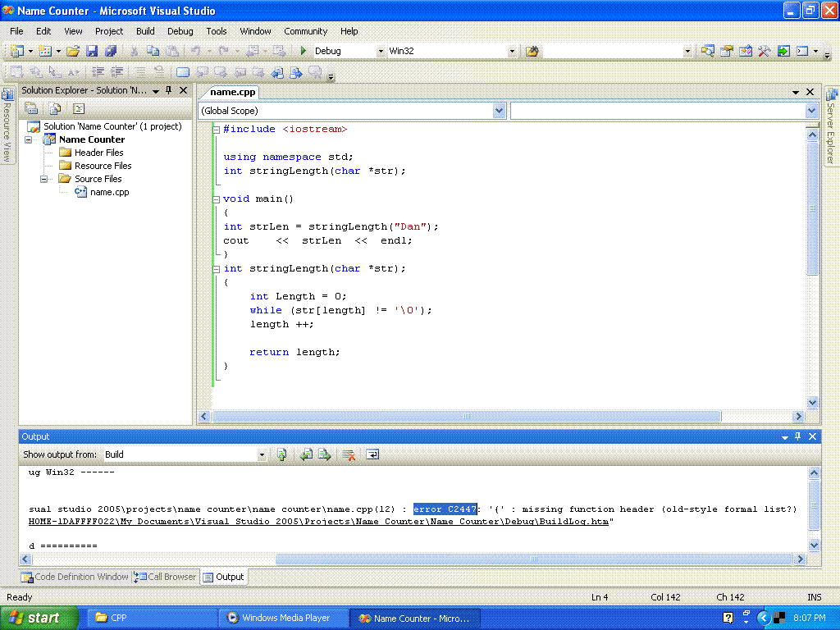Open the Toolbox hammer-and-wrench icon
The width and height of the screenshot is (840, 630).
[764, 51]
